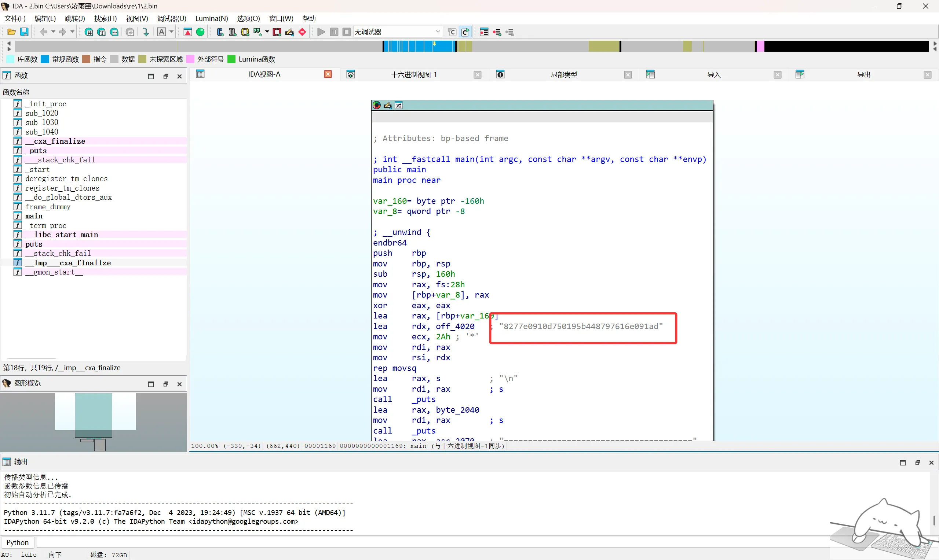Click the red diamond stop-sign toolbar icon

click(x=303, y=32)
